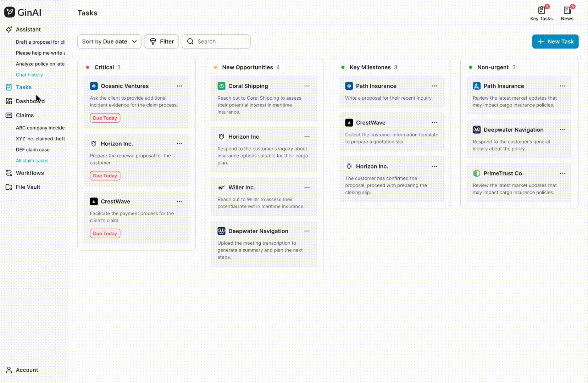This screenshot has width=588, height=383.
Task: Click the Oceanic Ventures company icon
Action: (94, 86)
